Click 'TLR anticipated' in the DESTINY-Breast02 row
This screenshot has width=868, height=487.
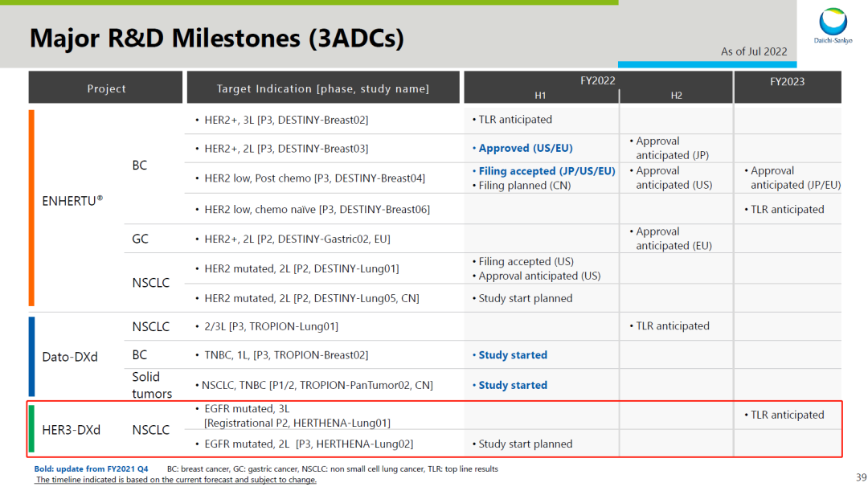(515, 120)
